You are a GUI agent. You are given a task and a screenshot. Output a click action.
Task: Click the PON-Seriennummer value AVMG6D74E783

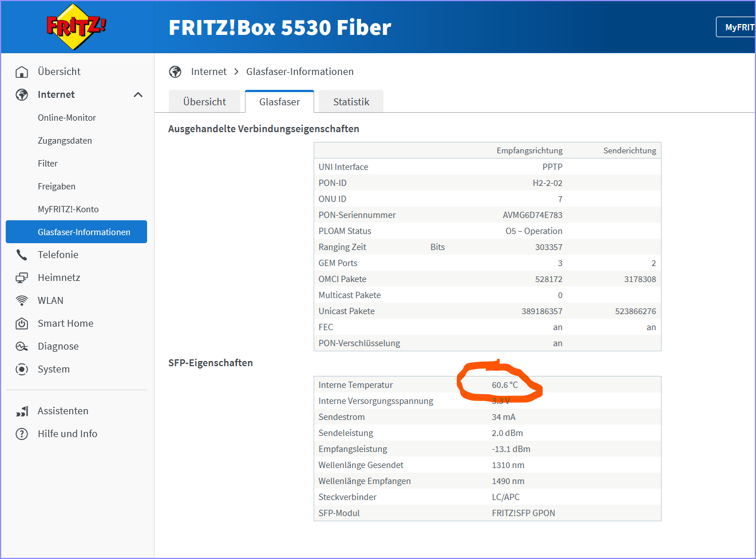pyautogui.click(x=533, y=215)
